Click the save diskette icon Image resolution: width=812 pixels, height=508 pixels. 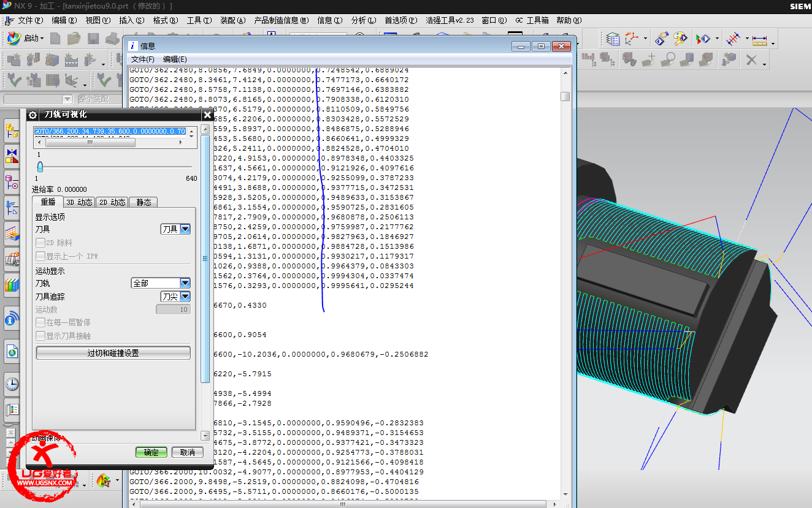pos(93,39)
